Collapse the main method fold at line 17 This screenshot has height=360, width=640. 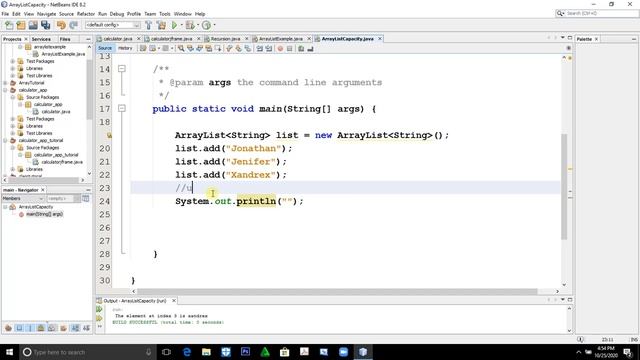122,109
